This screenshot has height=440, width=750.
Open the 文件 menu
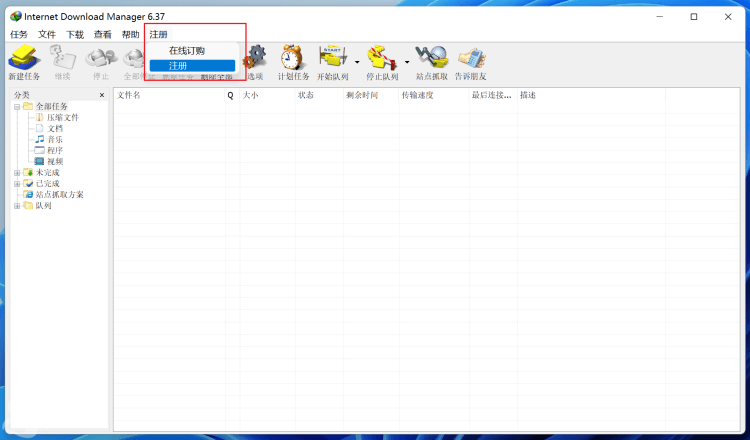[x=47, y=34]
